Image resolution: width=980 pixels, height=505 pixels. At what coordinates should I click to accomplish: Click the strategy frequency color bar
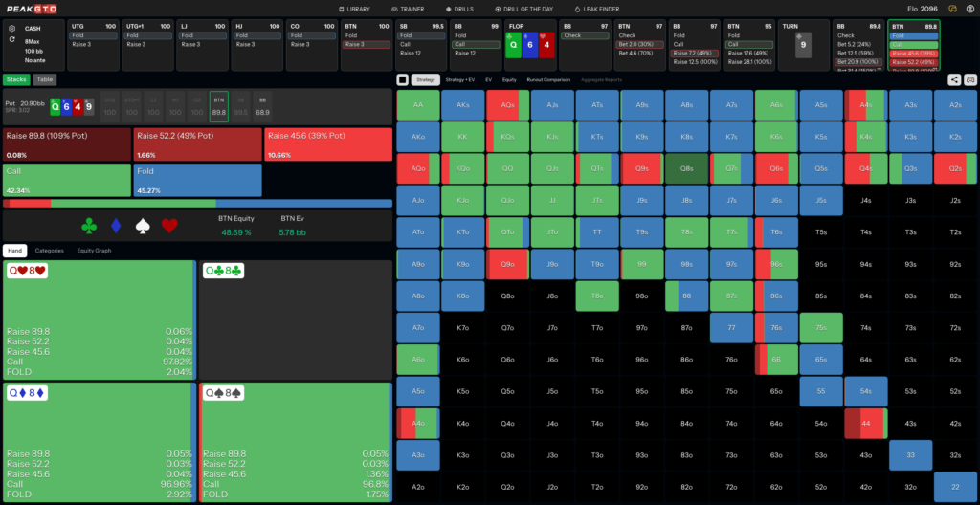pos(197,203)
